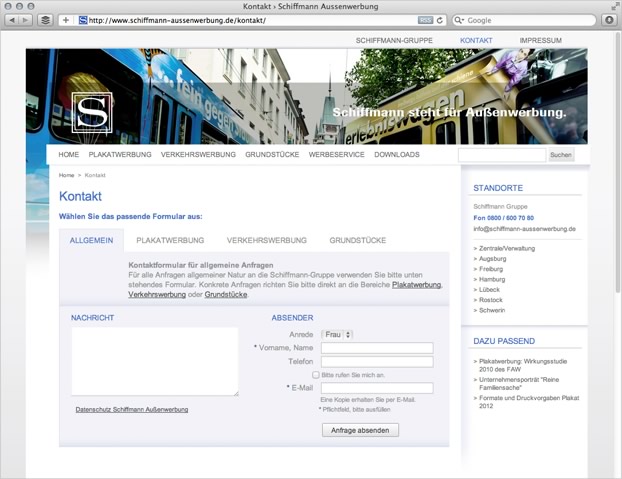Go back with the browser back arrow
This screenshot has width=622, height=479.
click(12, 20)
